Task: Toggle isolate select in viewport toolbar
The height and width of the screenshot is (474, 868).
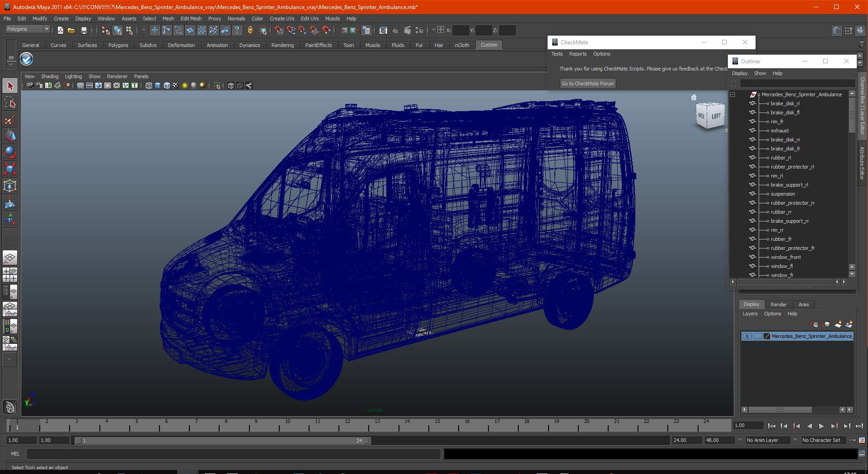Action: point(217,85)
